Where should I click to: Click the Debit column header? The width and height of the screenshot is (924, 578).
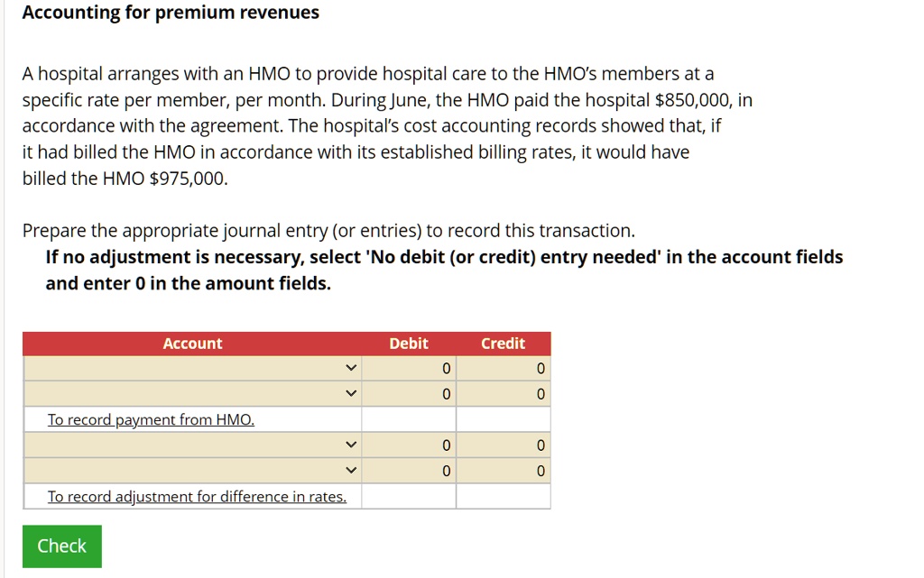click(410, 344)
